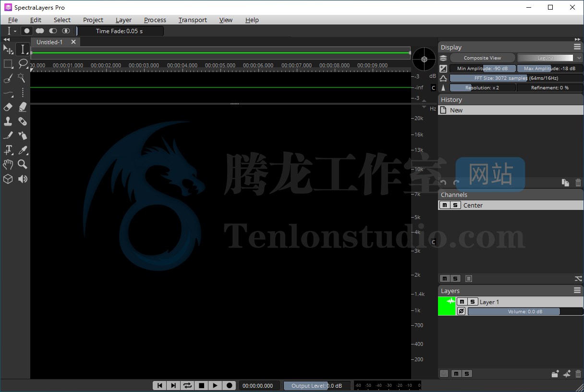The width and height of the screenshot is (584, 392).
Task: Open the Laguna colormap dropdown arrow
Action: pos(579,58)
